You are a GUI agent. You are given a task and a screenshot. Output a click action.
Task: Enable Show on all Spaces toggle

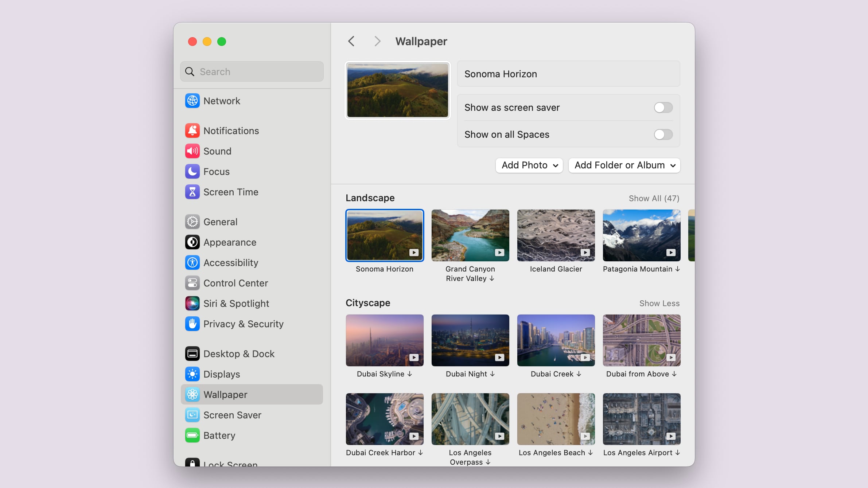pos(663,134)
